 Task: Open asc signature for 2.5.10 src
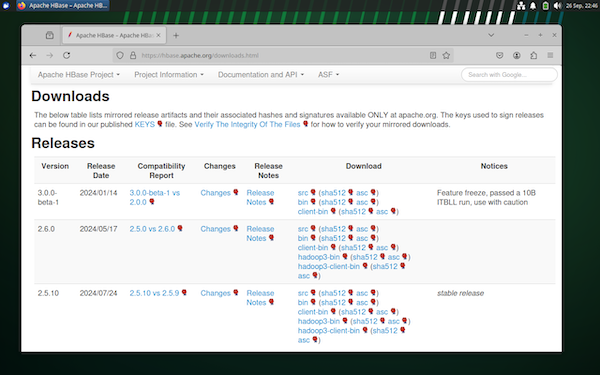point(362,293)
